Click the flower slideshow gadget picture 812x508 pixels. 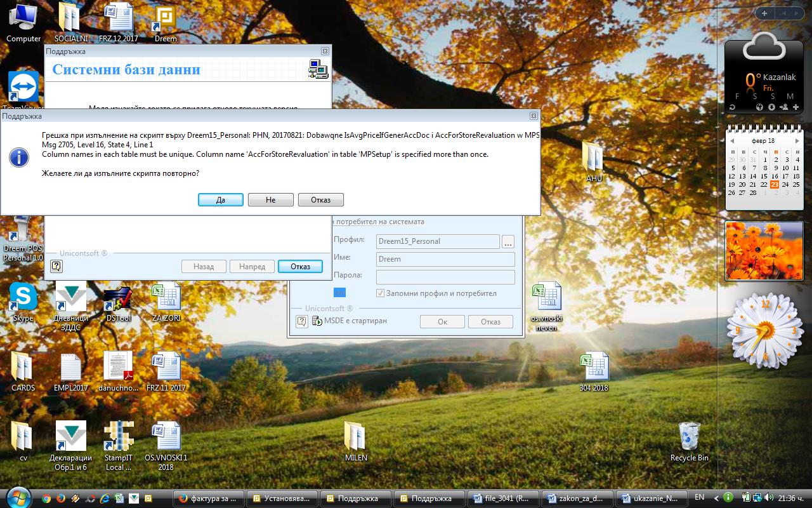[x=764, y=251]
